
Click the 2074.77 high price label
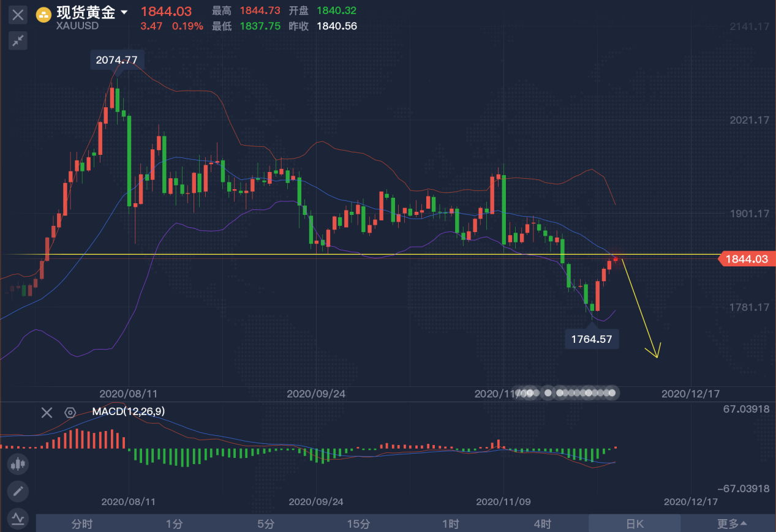pos(117,59)
